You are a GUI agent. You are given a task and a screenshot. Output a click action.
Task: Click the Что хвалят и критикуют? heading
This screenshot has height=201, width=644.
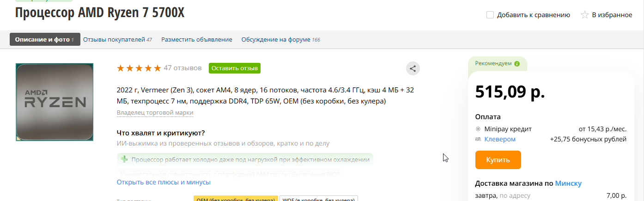tap(161, 133)
